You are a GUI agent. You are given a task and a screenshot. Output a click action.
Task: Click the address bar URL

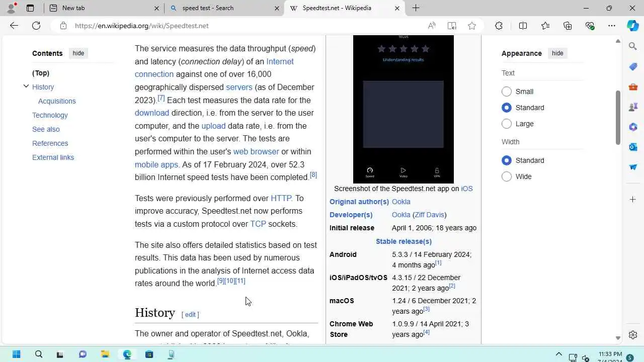(x=142, y=26)
